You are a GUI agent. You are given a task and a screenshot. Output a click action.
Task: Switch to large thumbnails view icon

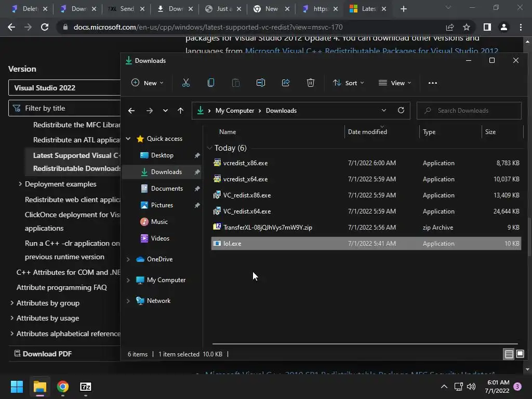click(520, 354)
